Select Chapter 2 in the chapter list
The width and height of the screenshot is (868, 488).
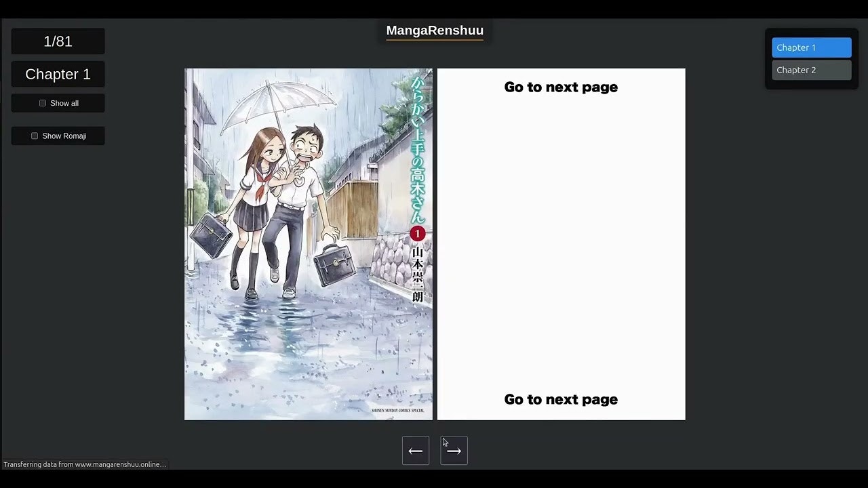(x=811, y=70)
